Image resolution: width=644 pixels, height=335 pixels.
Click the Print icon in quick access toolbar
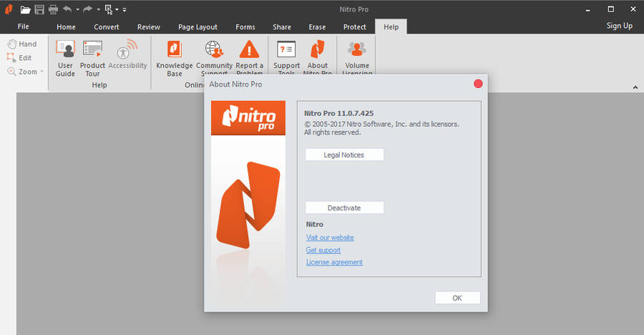53,9
